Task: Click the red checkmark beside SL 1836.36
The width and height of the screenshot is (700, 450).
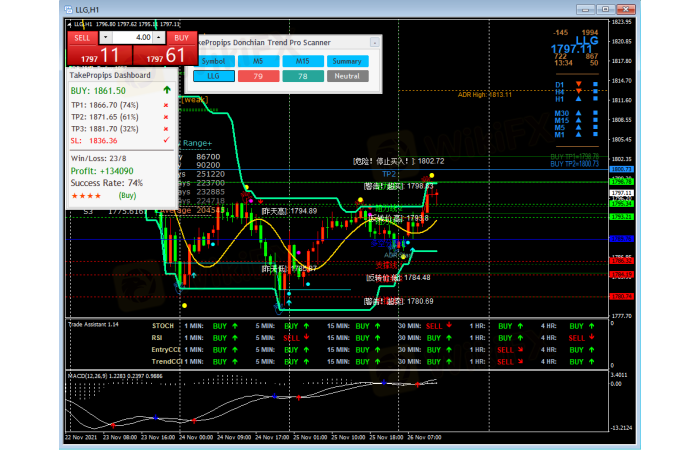Action: pos(165,140)
